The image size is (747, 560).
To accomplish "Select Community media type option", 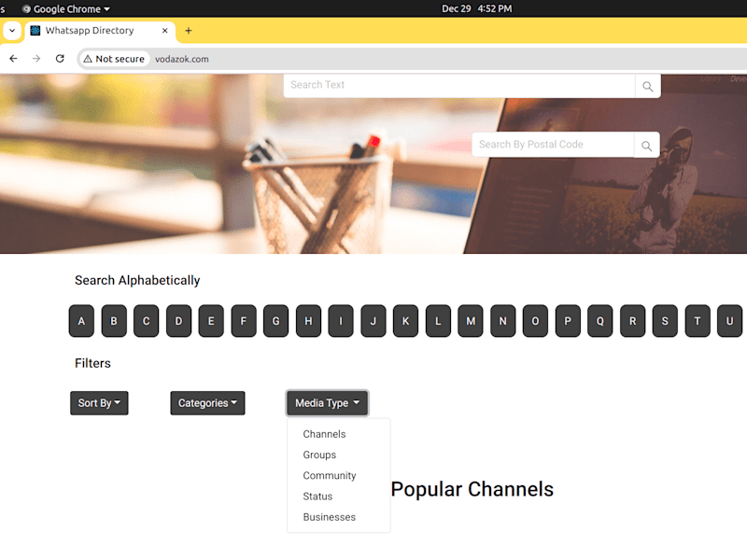I will click(x=330, y=476).
